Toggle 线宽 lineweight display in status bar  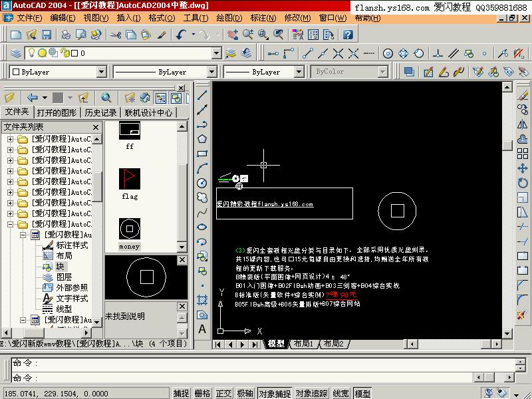[341, 393]
